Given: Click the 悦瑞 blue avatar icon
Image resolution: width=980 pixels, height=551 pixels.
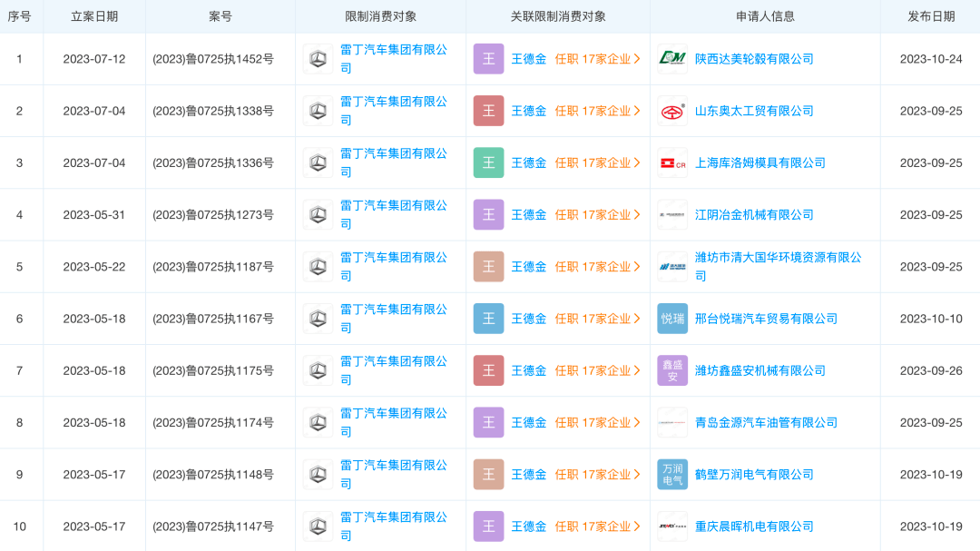Looking at the screenshot, I should pos(672,319).
